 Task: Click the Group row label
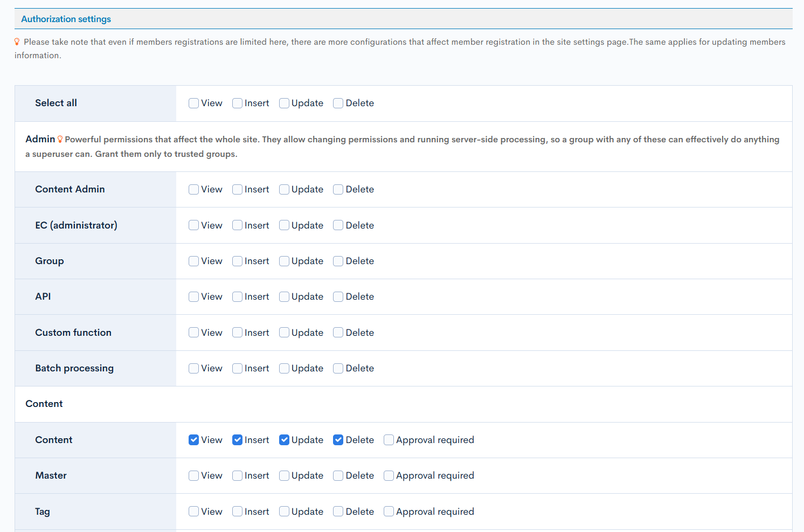point(50,261)
